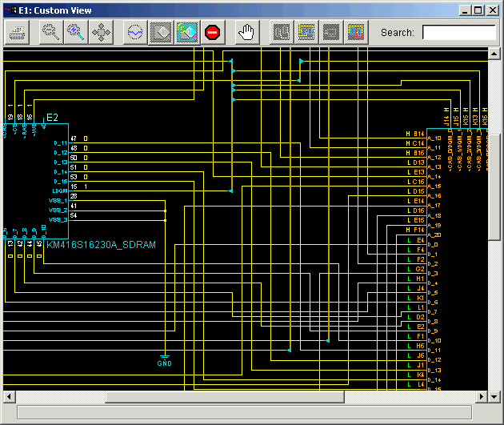Viewport: 504px width, 425px height.
Task: Click the horizontal scrollbar thumb
Action: click(225, 397)
